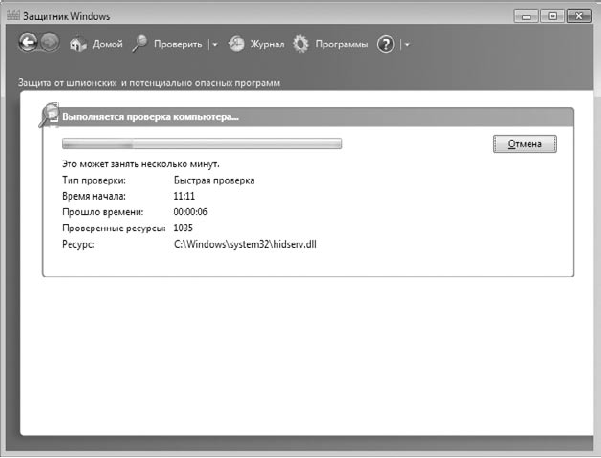
Task: Maximize the Защитник Windows window
Action: click(552, 16)
